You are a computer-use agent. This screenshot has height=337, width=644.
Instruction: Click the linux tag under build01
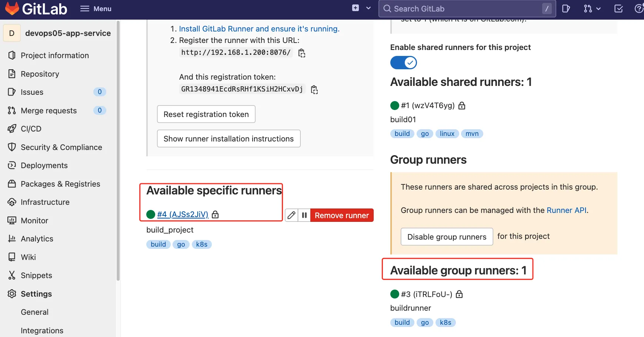pyautogui.click(x=447, y=134)
